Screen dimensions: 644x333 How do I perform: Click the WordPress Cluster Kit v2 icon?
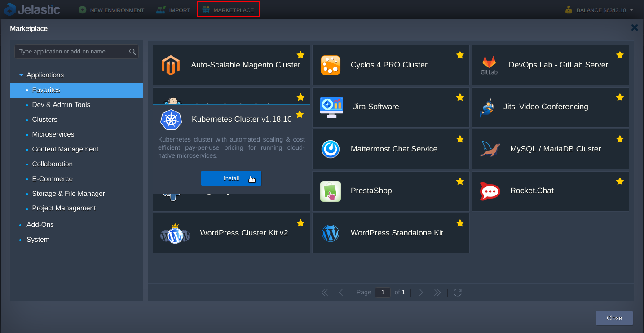point(175,233)
